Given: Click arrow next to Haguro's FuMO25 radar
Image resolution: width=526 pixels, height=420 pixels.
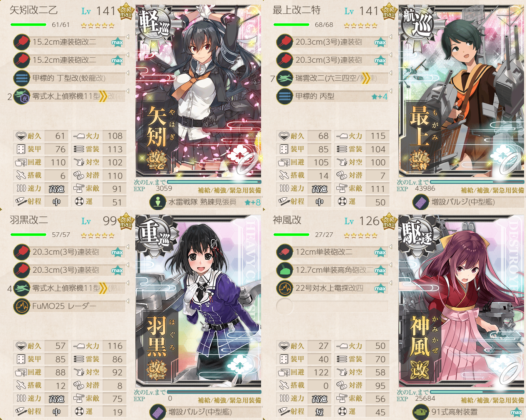Looking at the screenshot, I should (x=127, y=301).
